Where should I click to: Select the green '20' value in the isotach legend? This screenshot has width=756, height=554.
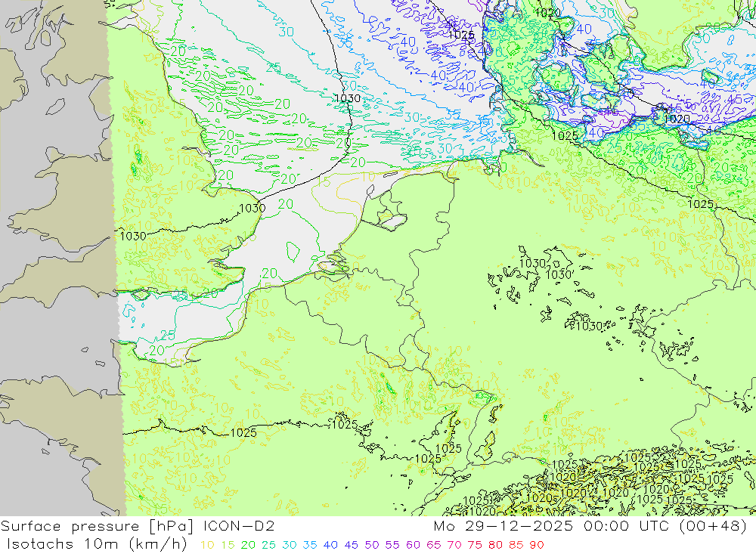point(248,546)
